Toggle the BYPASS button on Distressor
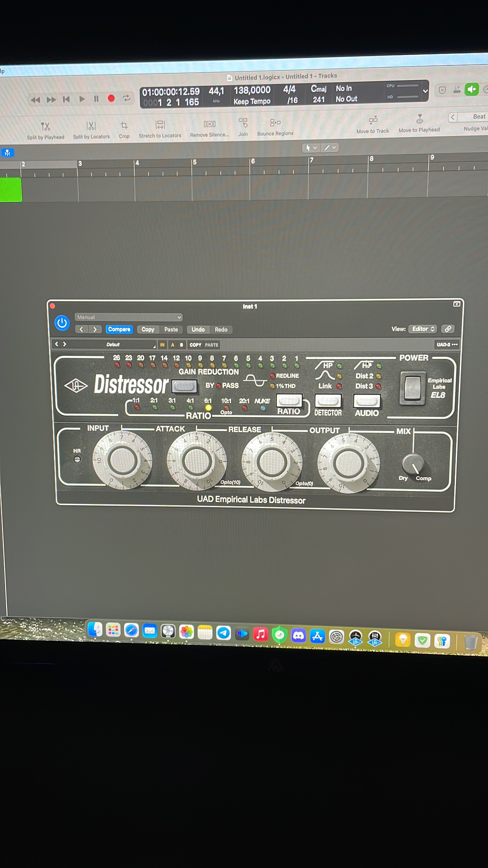Viewport: 488px width, 868px height. coord(184,386)
